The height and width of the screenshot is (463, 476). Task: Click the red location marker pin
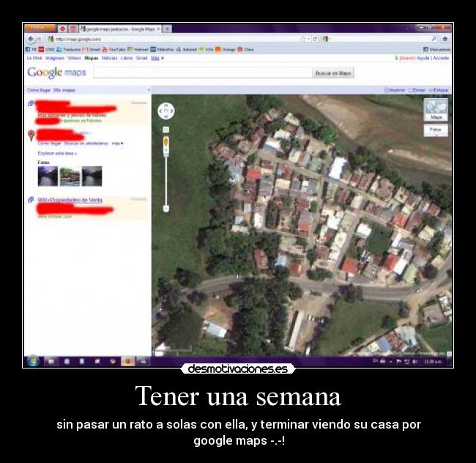[31, 135]
